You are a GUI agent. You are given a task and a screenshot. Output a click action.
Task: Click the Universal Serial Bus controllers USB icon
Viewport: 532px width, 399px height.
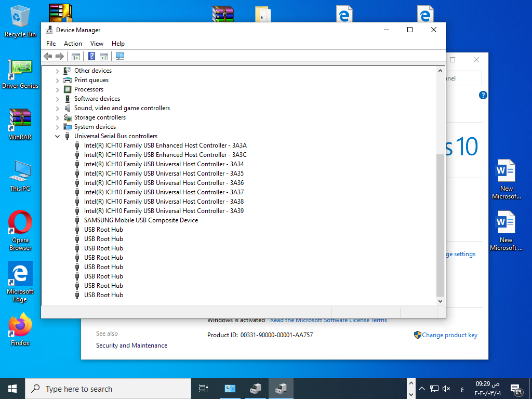(x=68, y=136)
